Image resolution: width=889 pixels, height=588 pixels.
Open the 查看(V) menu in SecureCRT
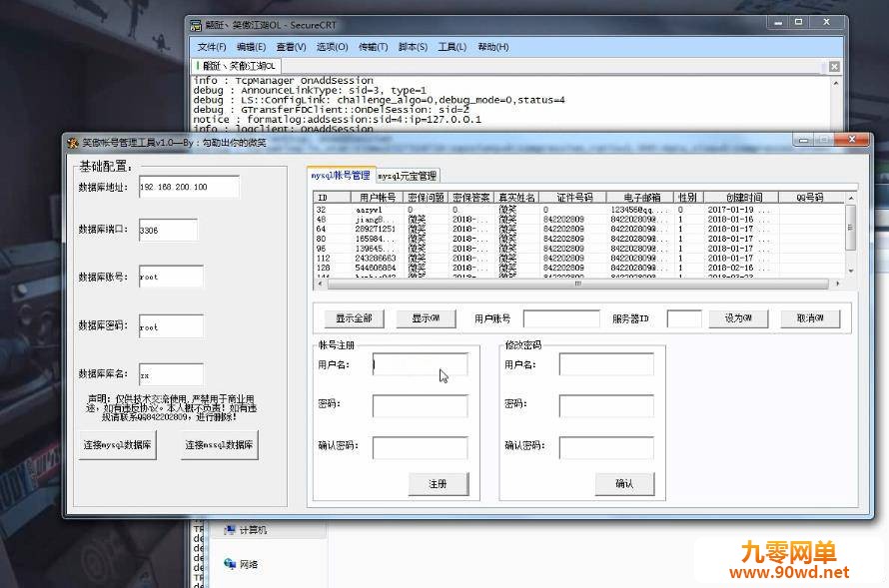292,47
